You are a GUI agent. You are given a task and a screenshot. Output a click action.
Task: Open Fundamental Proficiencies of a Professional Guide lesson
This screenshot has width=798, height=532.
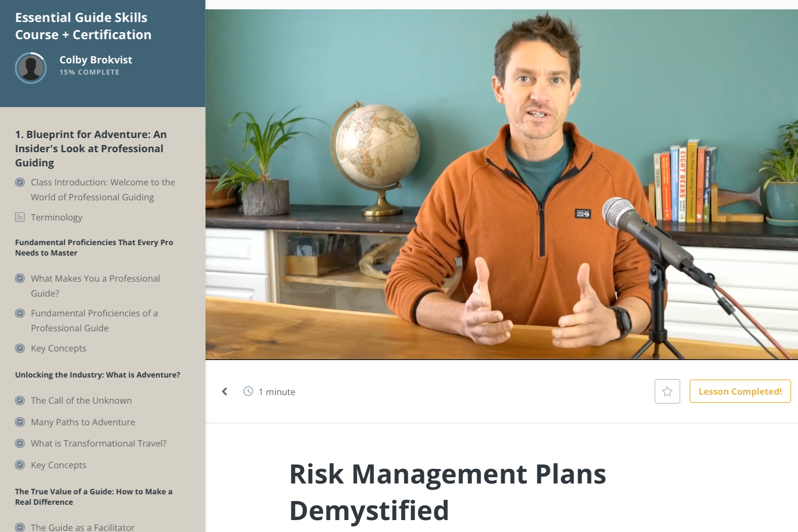94,320
